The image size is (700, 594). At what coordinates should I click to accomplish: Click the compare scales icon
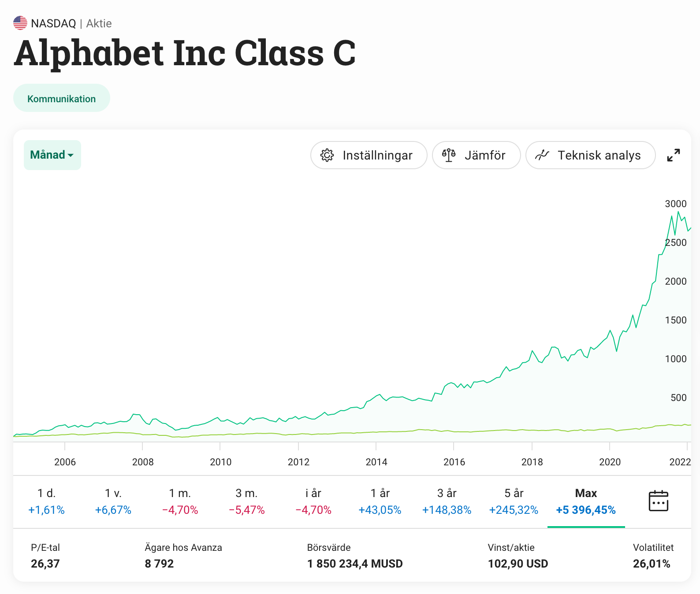(x=449, y=155)
